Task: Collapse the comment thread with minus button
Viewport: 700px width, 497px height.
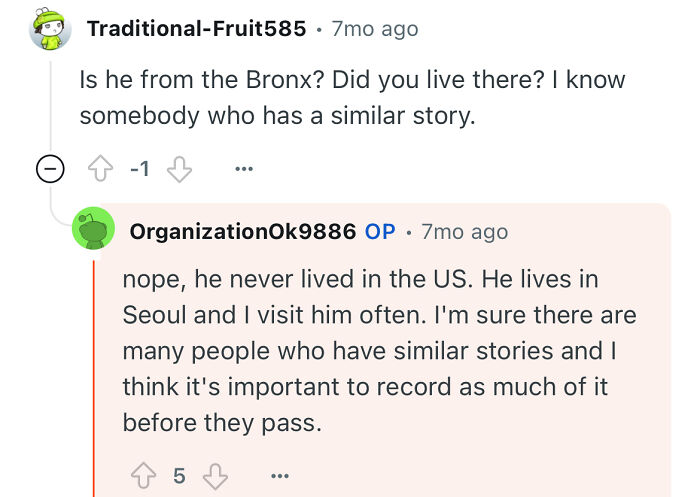Action: click(50, 169)
